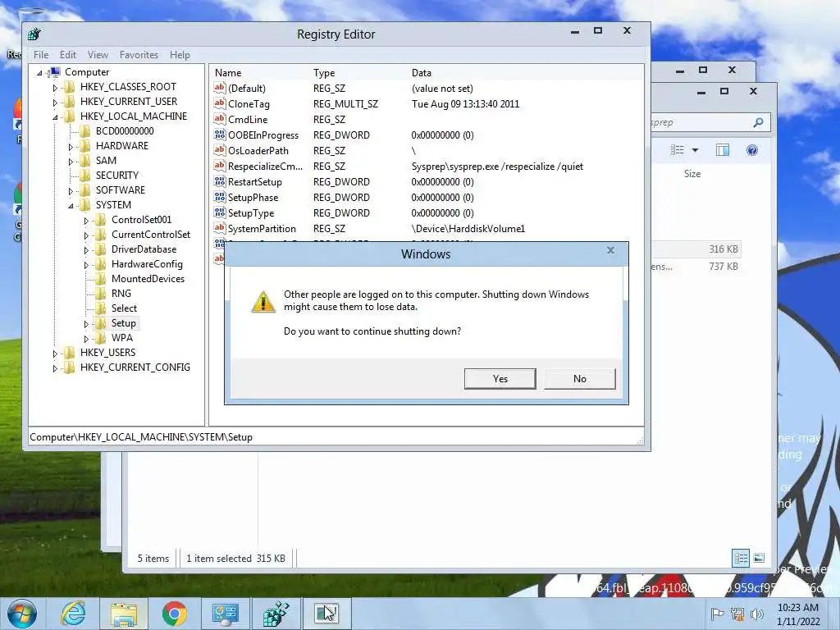Select the RNG folder icon
The height and width of the screenshot is (630, 840).
pos(100,294)
